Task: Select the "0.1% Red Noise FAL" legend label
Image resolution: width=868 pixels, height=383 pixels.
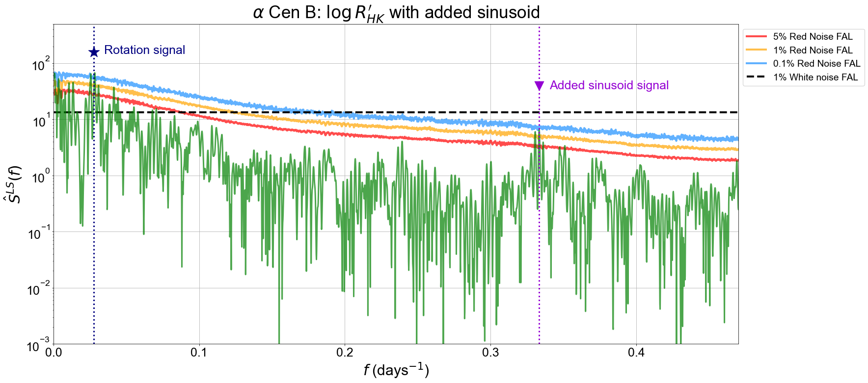Action: (x=817, y=64)
